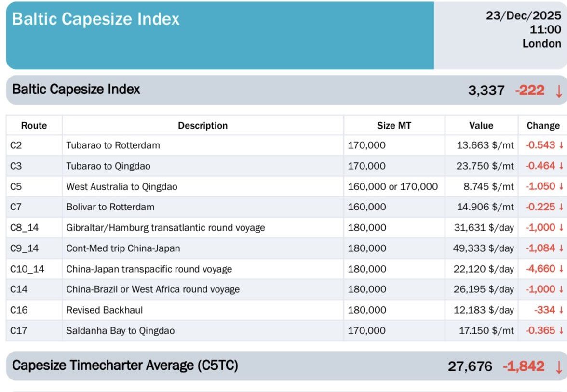Viewport: 567px width, 392px height.
Task: Click the down arrow in the C5 row
Action: (x=561, y=186)
